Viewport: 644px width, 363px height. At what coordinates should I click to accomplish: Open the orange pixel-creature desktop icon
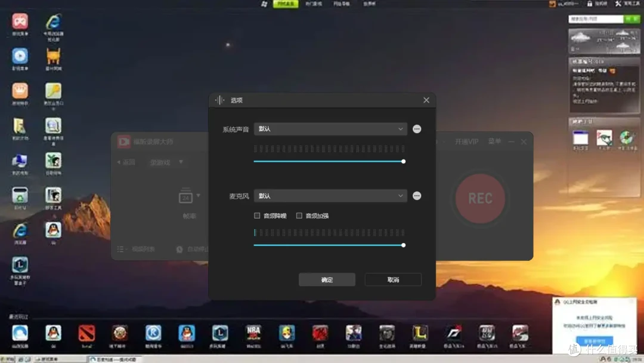click(x=54, y=56)
